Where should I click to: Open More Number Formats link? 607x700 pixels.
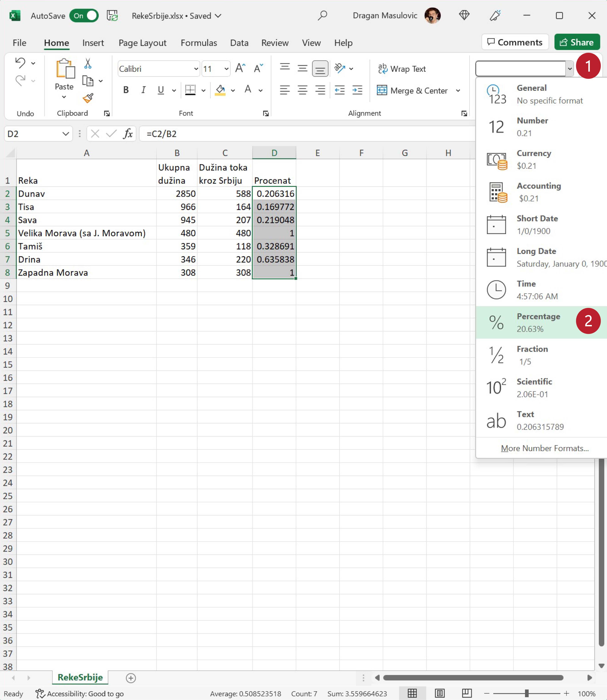[x=544, y=448]
